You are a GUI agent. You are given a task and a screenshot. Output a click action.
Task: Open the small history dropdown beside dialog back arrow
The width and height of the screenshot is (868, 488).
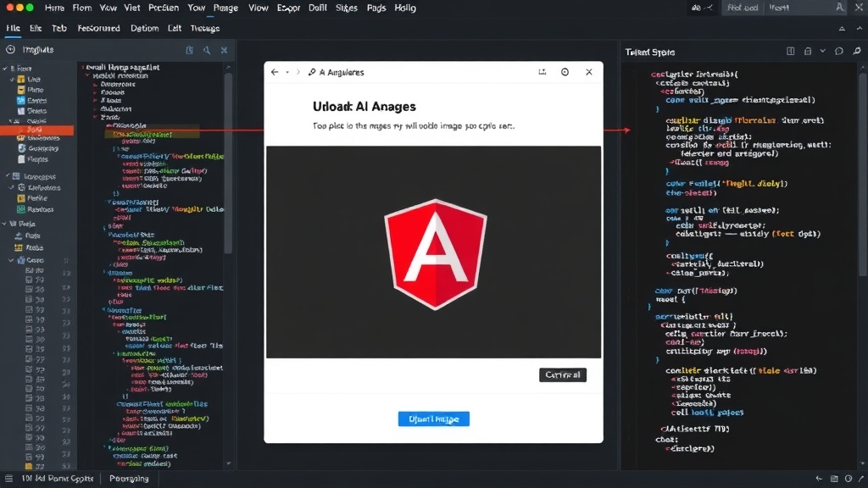point(287,73)
